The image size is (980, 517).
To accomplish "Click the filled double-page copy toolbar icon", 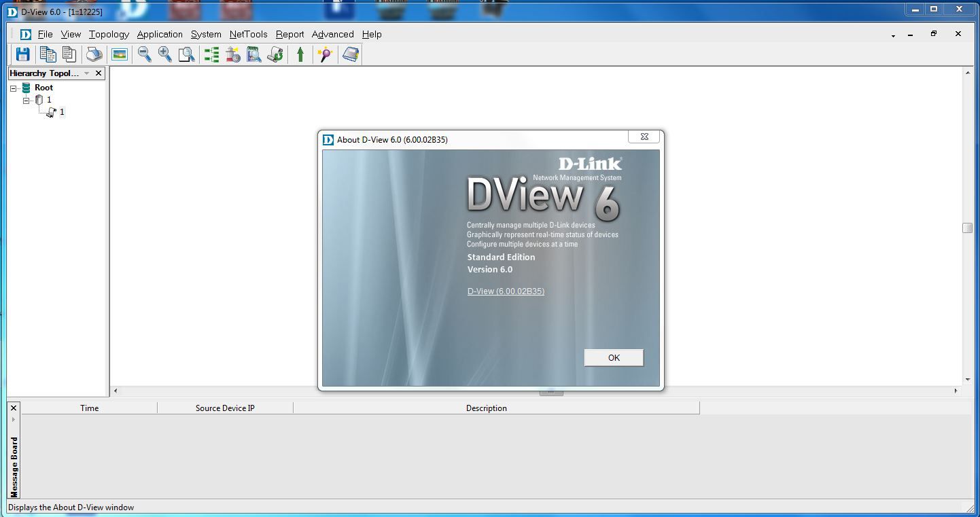I will click(x=48, y=54).
